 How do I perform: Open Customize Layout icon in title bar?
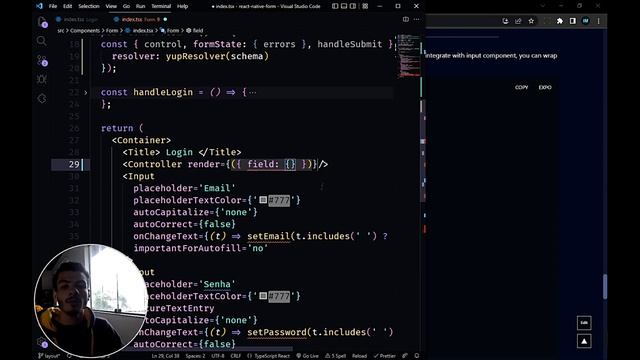click(x=365, y=6)
